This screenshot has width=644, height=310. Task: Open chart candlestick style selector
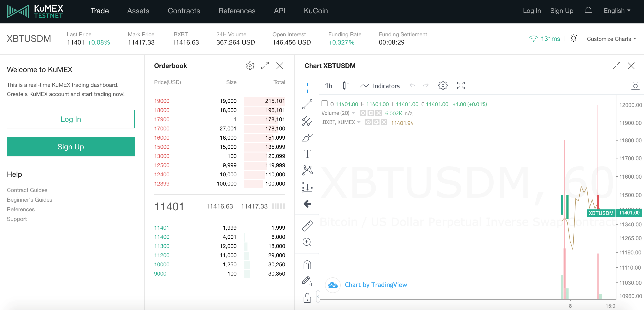[x=346, y=86]
